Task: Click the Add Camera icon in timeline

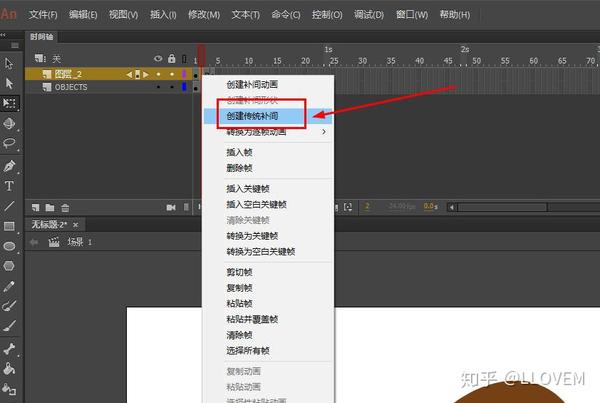Action: click(x=171, y=207)
